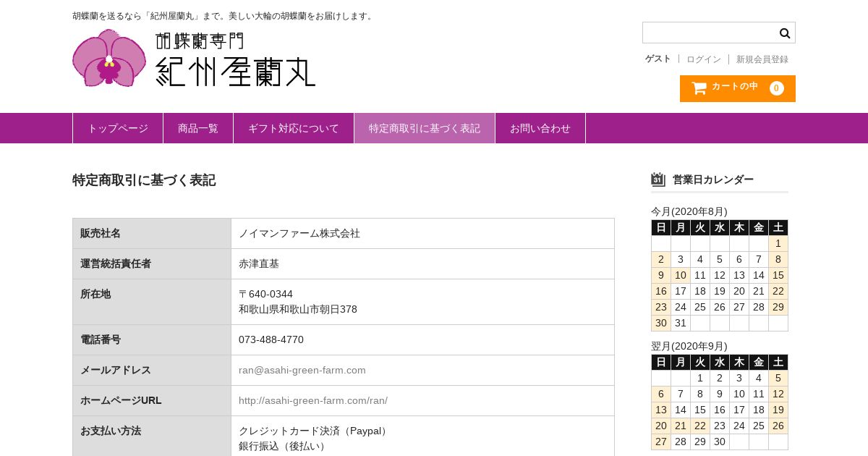Click the cart item count badge
868x456 pixels.
(x=777, y=88)
